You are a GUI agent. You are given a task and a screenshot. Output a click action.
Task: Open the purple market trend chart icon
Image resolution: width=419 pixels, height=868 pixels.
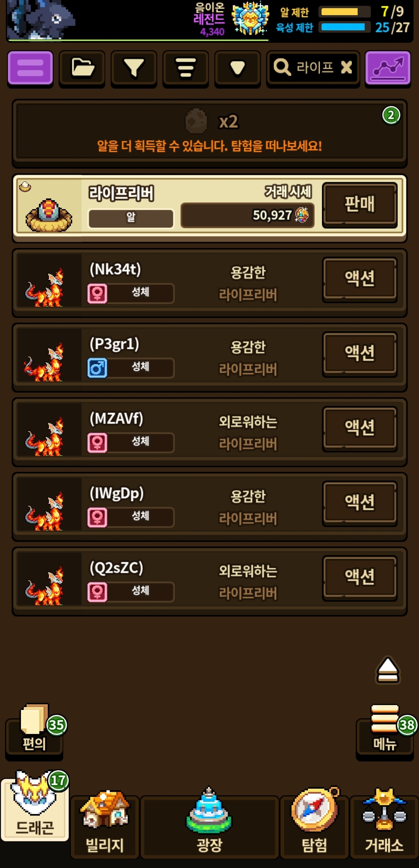tap(388, 68)
